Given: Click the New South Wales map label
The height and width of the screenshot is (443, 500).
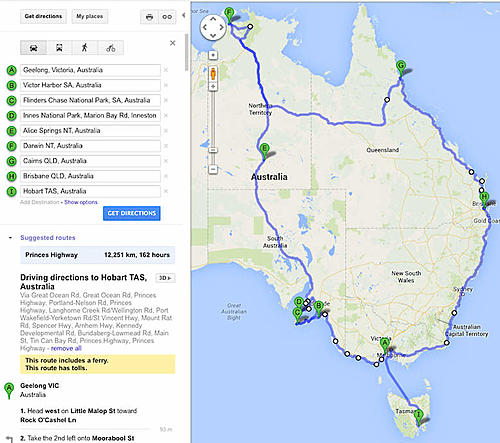Looking at the screenshot, I should (x=406, y=277).
